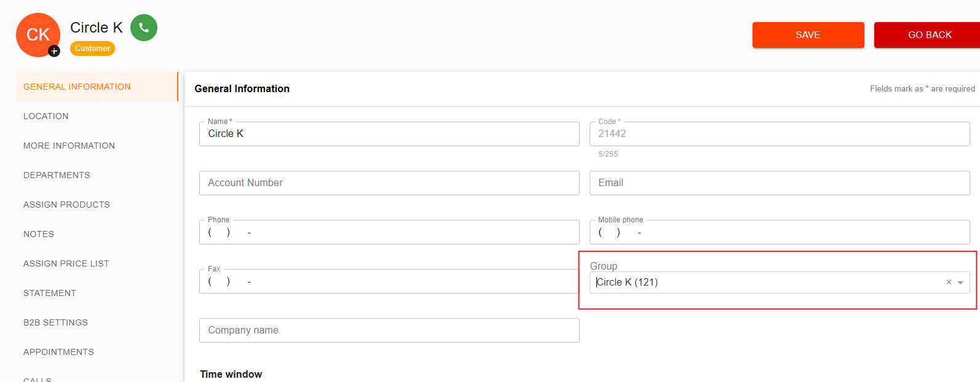Click the plus badge on CK avatar

click(x=54, y=51)
